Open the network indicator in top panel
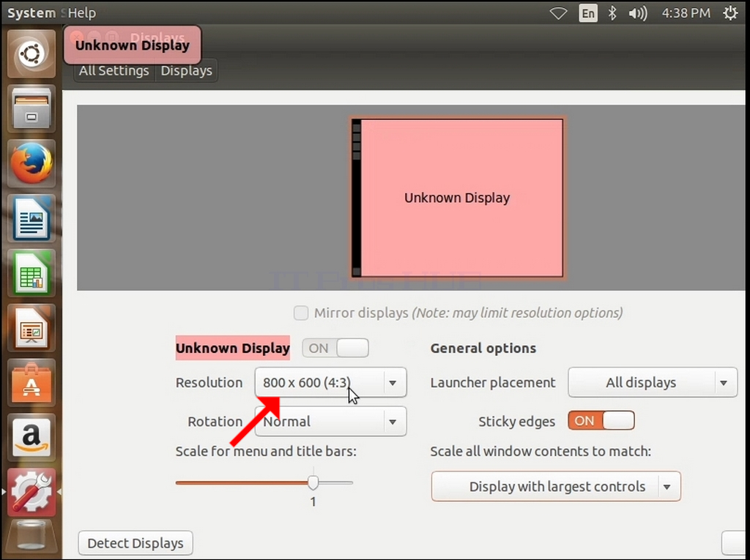This screenshot has height=560, width=750. (x=558, y=13)
